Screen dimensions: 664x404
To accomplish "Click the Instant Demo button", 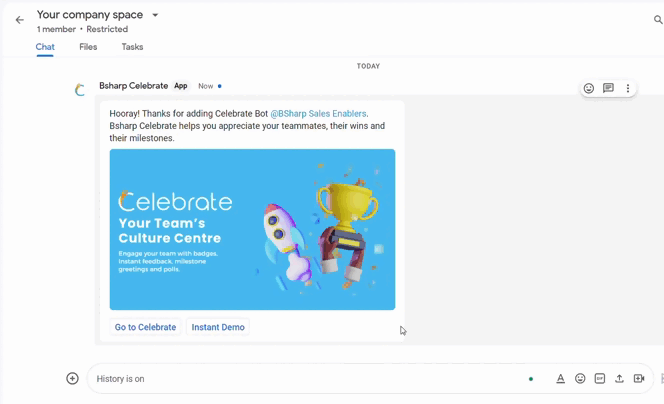I will click(x=218, y=327).
